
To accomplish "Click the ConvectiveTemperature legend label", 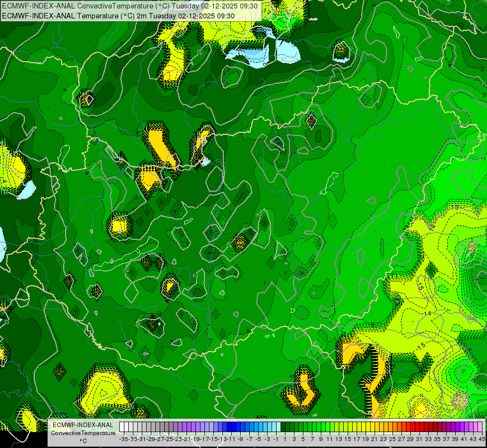I will 83,433.
